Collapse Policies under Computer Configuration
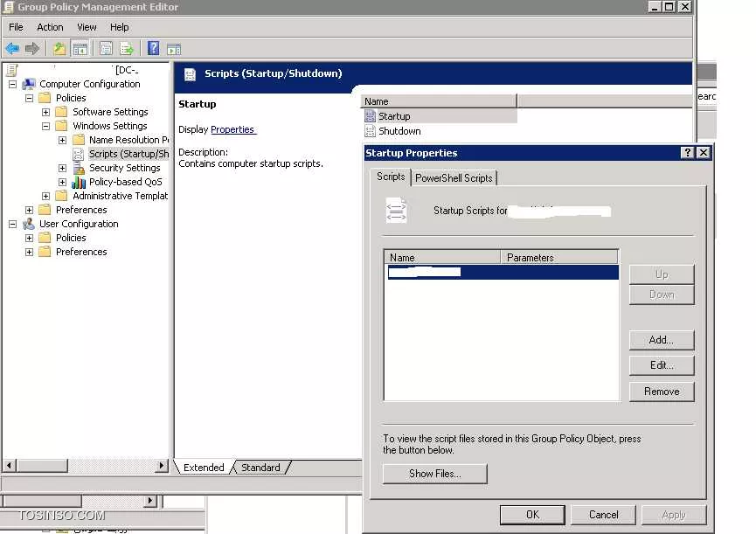This screenshot has height=534, width=756. click(x=30, y=98)
